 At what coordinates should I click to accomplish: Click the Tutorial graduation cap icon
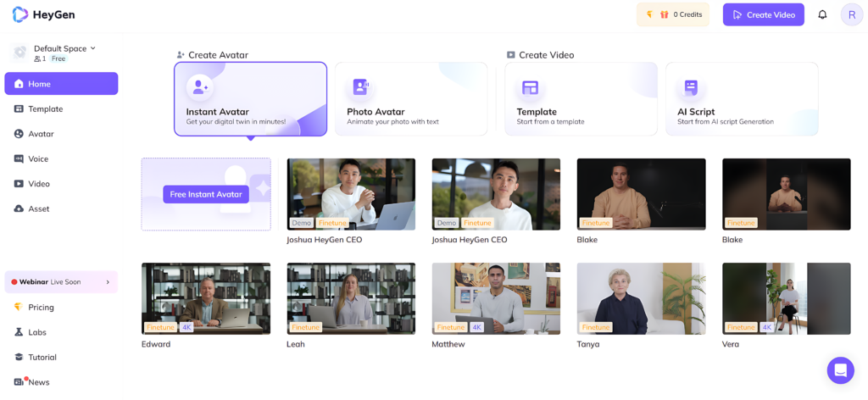tap(19, 358)
